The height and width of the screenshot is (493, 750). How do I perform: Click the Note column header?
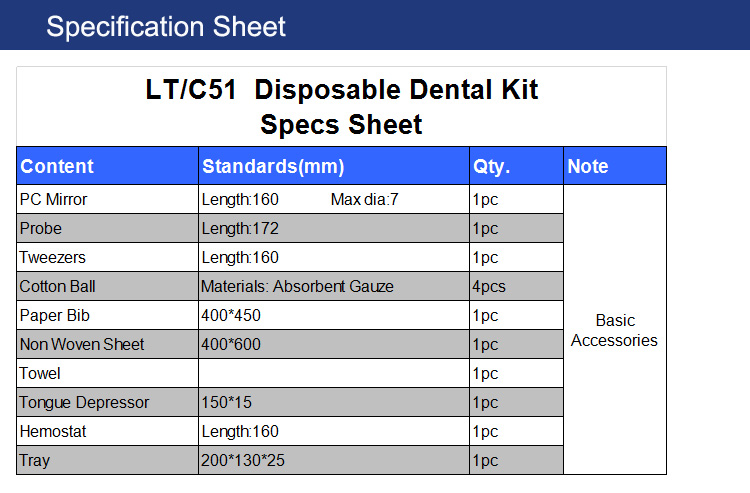[615, 166]
